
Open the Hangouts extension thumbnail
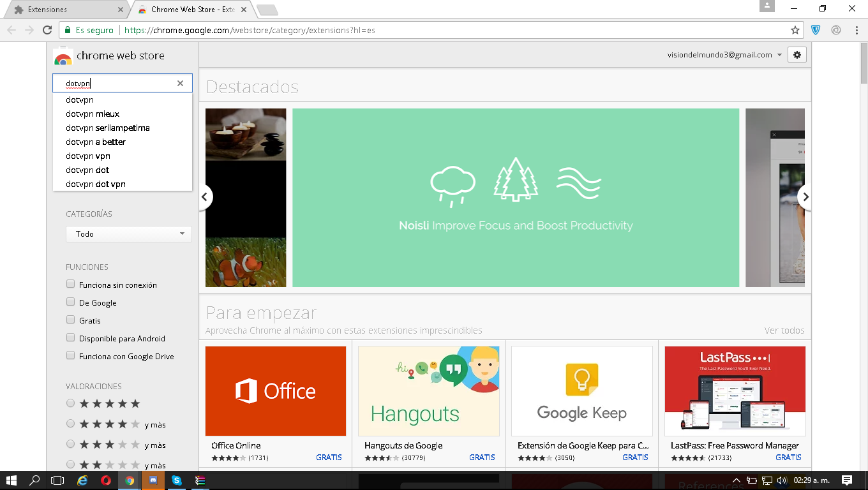[x=429, y=391]
